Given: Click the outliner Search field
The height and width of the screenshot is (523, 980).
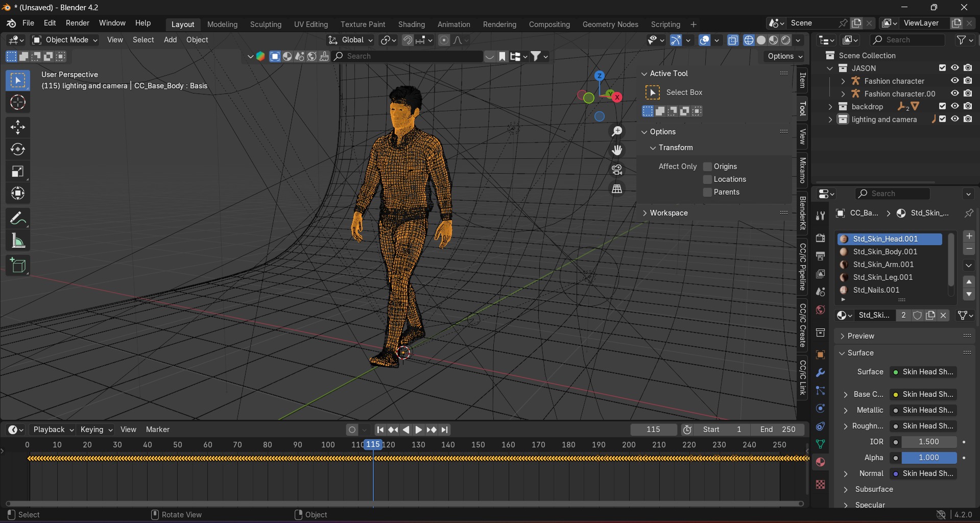Looking at the screenshot, I should click(x=907, y=40).
